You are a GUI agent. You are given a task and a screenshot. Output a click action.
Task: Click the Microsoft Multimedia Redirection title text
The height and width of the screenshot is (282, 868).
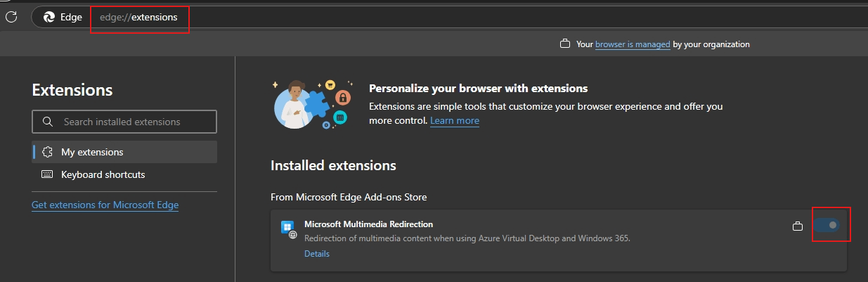[x=368, y=224]
